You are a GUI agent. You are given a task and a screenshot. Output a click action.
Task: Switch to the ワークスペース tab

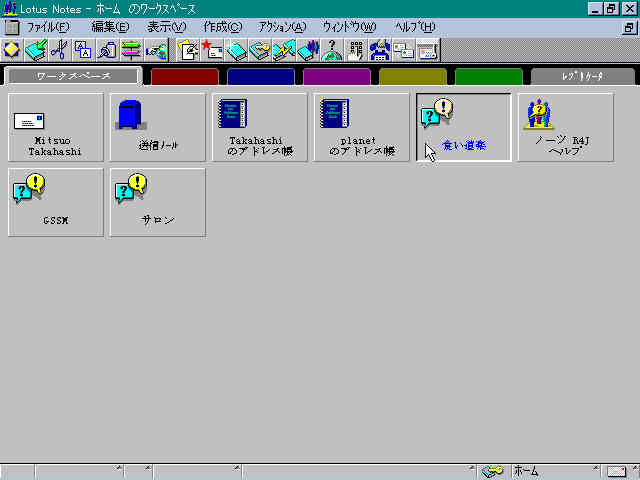[73, 76]
